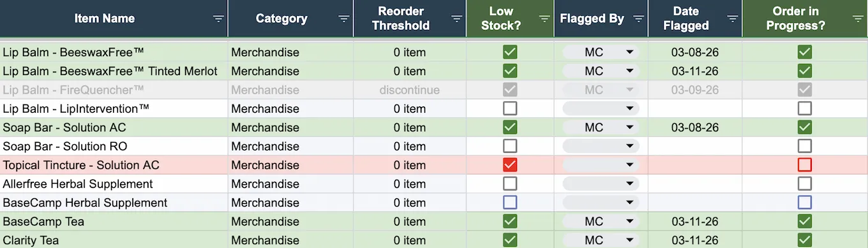Screen dimensions: 868x248
Task: Open the Category column filter icon
Action: pyautogui.click(x=344, y=18)
